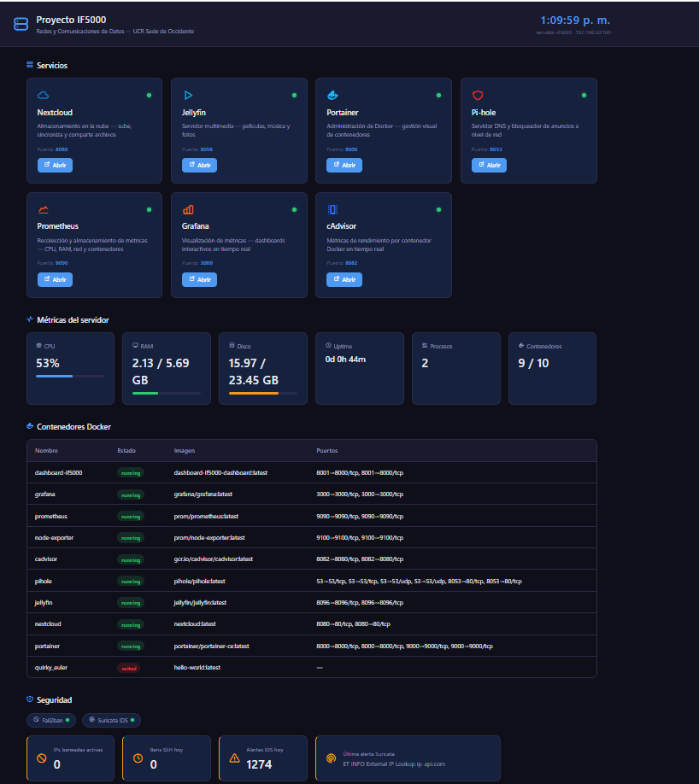Click the Seguridad section shield icon
The height and width of the screenshot is (784, 699).
pyautogui.click(x=30, y=699)
